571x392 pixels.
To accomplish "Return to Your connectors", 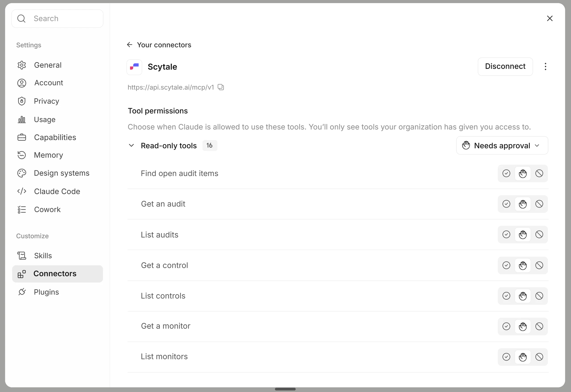I will tap(164, 45).
